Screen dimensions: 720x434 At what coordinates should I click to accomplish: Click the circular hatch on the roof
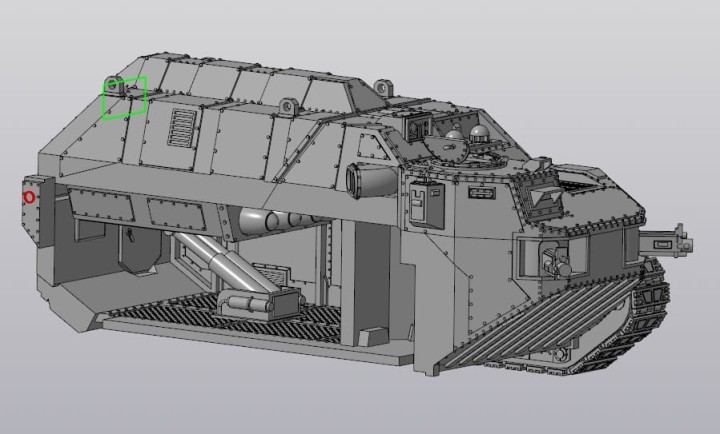tap(445, 149)
